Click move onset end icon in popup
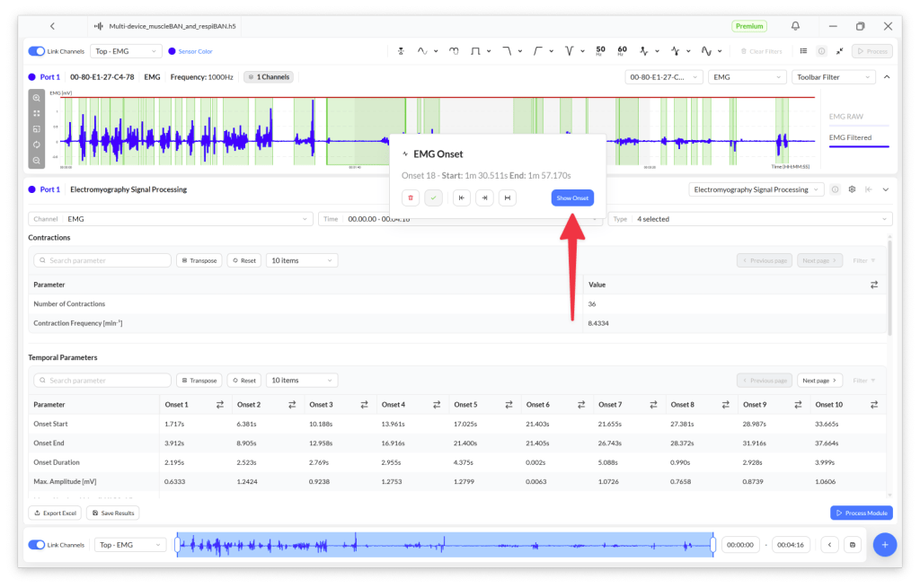 tap(484, 197)
